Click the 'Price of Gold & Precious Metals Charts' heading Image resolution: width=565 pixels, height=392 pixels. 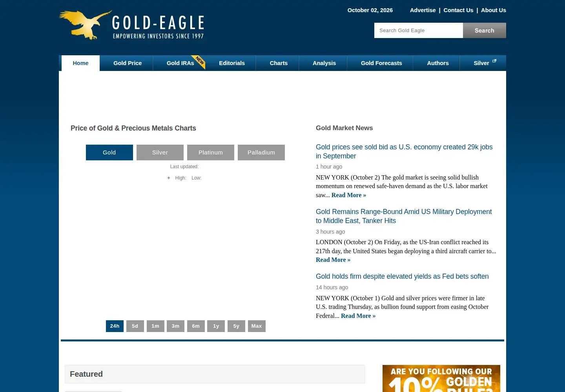coord(133,128)
